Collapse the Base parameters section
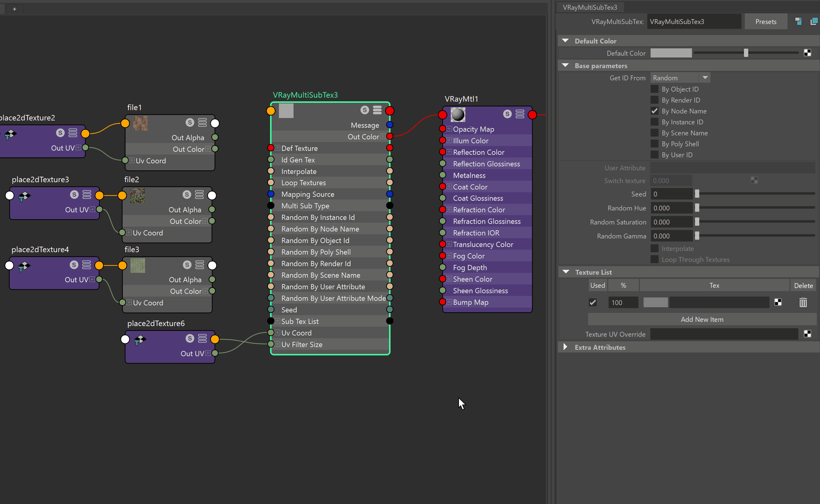Screen dimensions: 820x504 pos(565,65)
